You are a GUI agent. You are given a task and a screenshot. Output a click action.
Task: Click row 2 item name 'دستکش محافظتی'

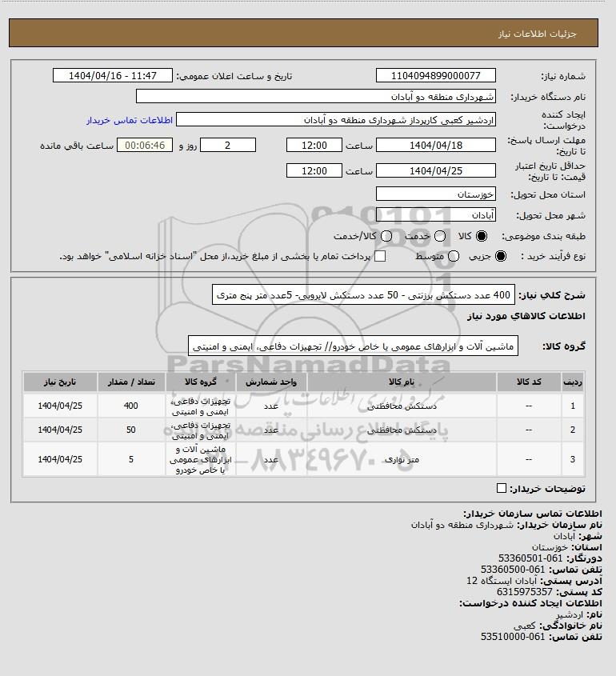click(x=402, y=430)
